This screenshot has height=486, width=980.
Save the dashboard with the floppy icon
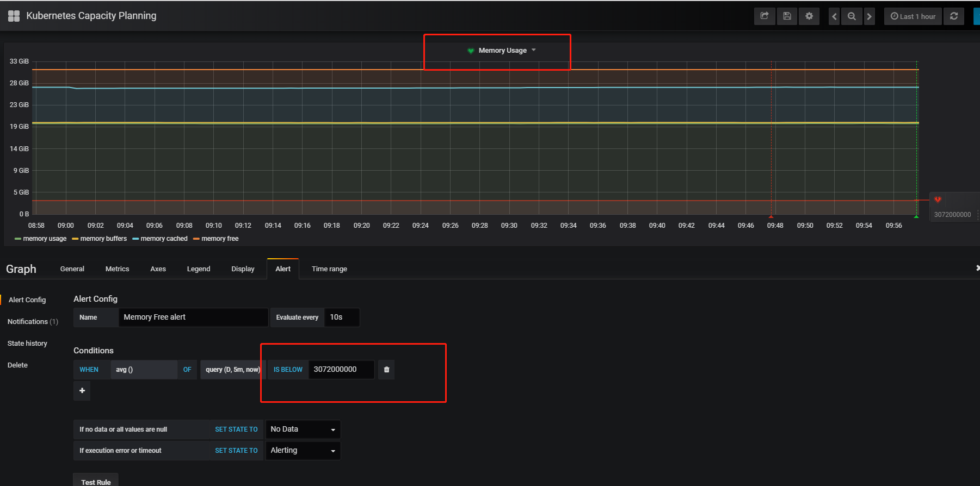tap(787, 16)
